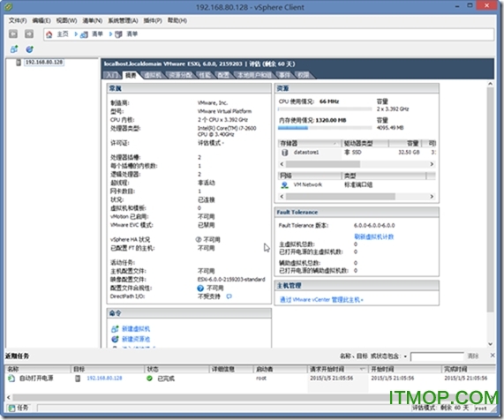Click the 任务 icon in status bar

(x=11, y=409)
